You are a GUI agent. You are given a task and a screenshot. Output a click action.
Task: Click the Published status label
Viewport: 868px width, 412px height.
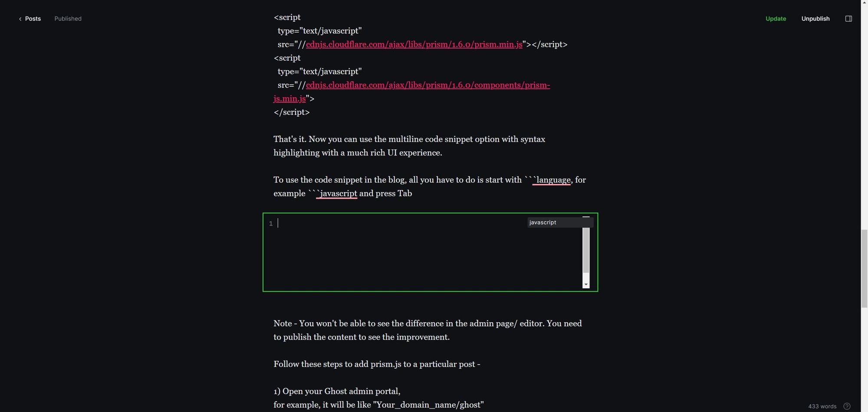click(68, 19)
